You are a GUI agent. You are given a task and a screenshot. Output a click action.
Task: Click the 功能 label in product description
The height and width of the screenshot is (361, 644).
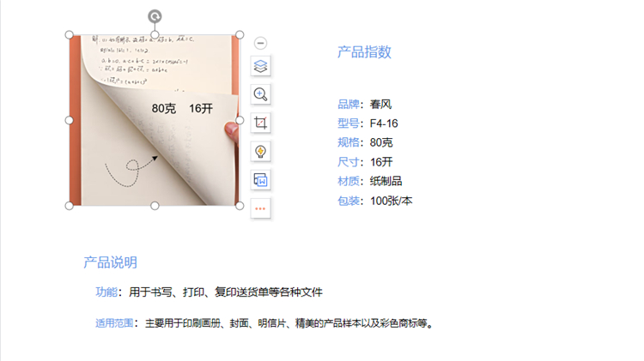pos(106,292)
